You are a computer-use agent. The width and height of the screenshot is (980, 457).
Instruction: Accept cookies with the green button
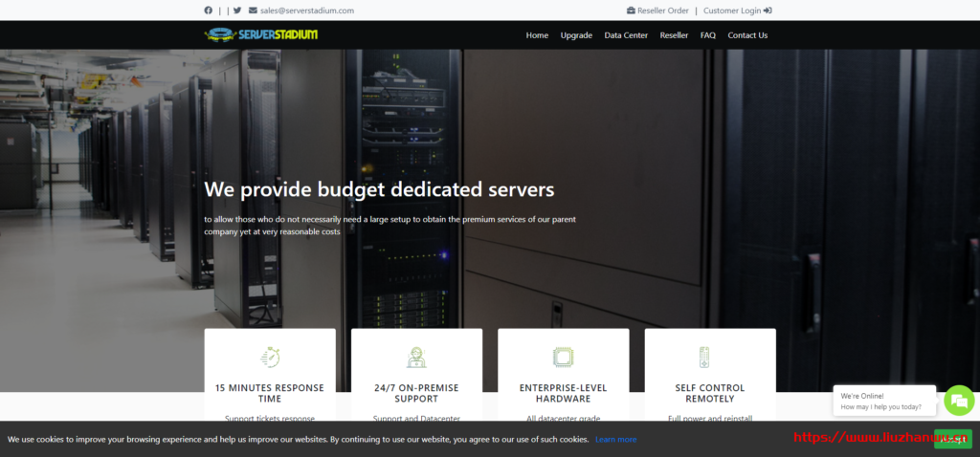[x=952, y=440]
